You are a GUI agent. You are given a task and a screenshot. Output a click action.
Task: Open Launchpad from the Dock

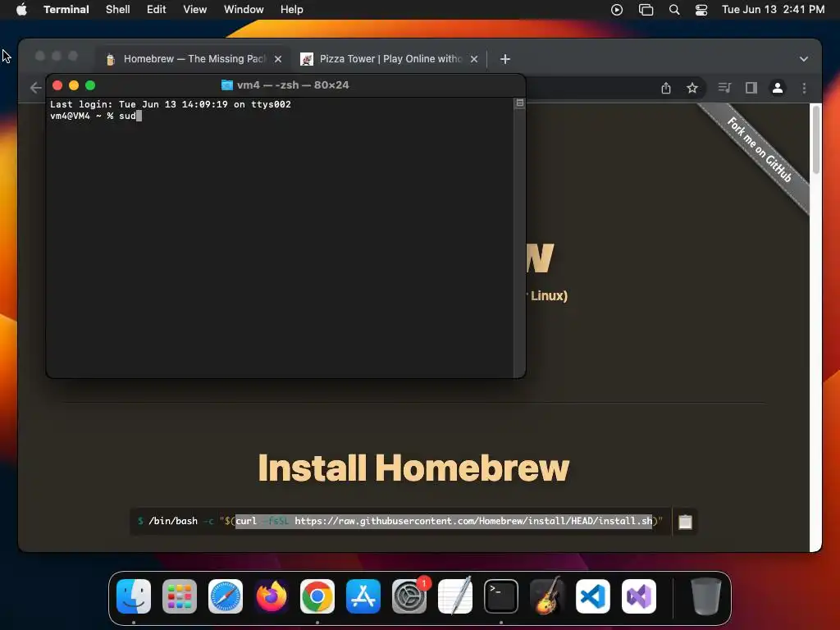pos(180,596)
